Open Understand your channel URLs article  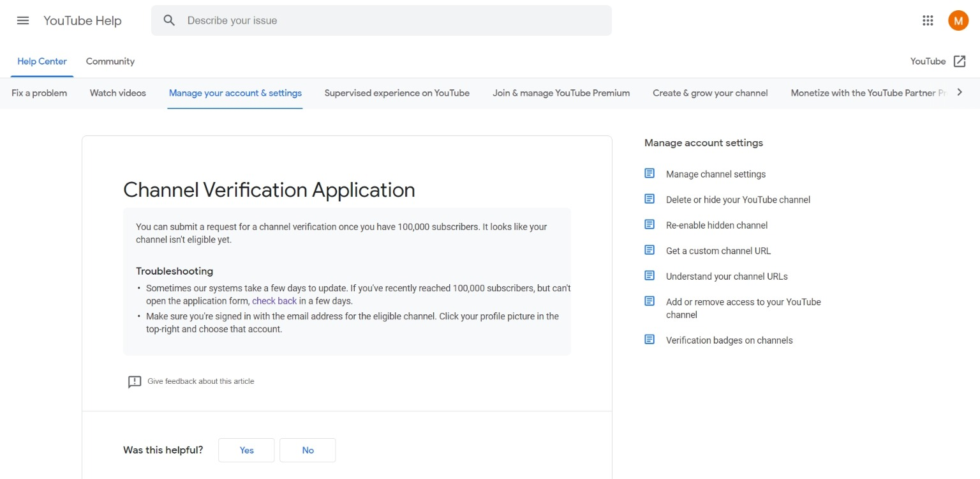[x=727, y=277]
